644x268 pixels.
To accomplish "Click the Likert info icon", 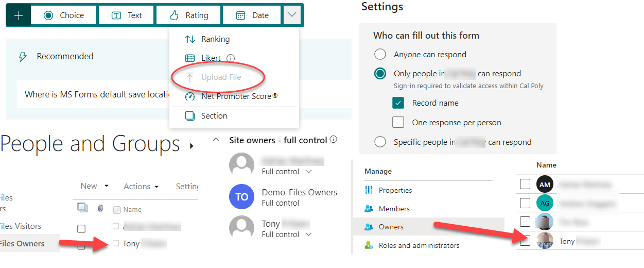I will 231,58.
